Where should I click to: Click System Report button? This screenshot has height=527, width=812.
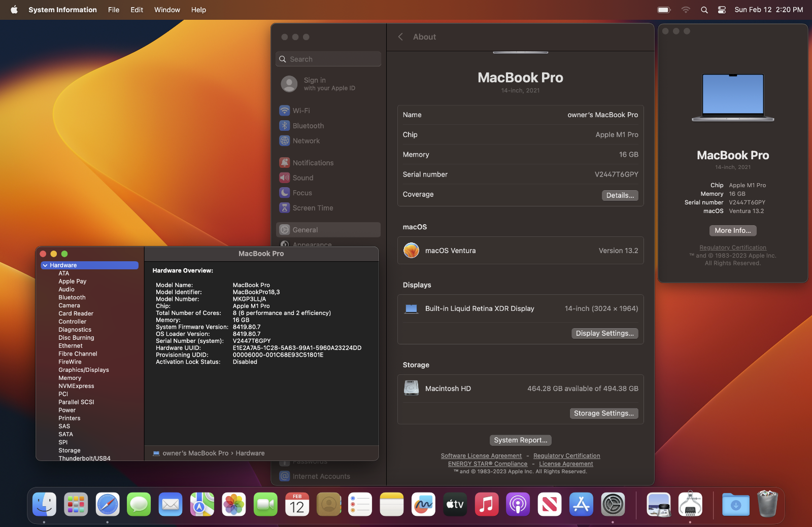(520, 440)
